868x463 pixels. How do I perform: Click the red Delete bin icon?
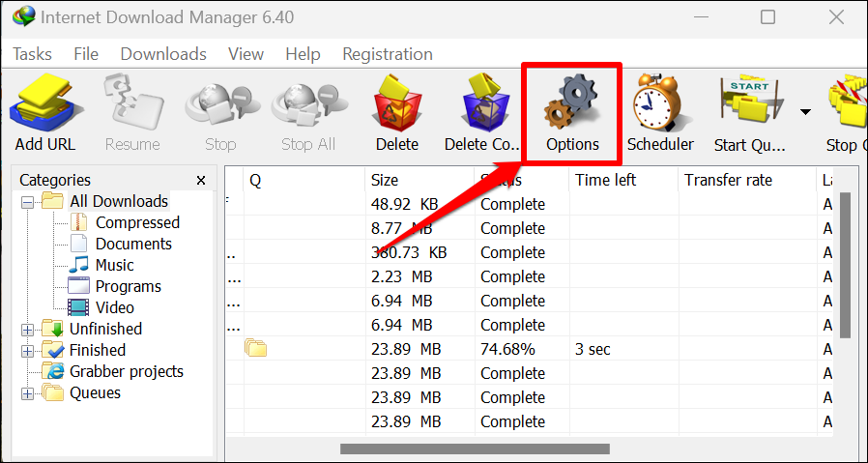396,106
